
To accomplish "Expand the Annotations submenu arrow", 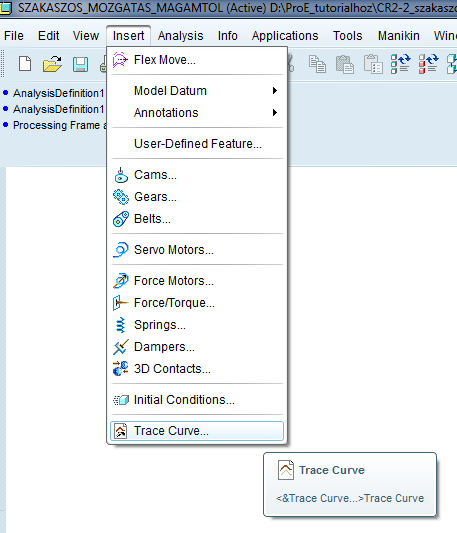I will (275, 113).
